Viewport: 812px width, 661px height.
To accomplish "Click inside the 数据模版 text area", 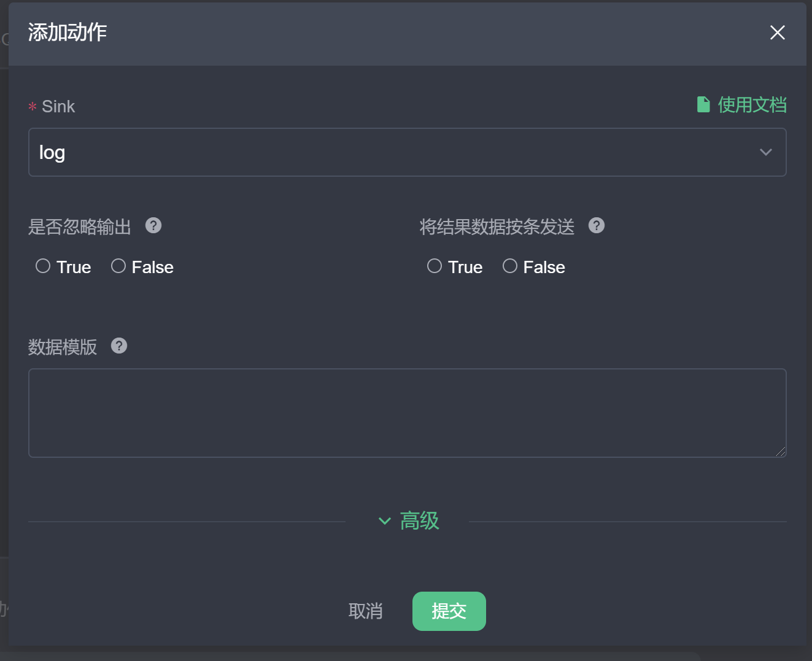I will pos(408,412).
